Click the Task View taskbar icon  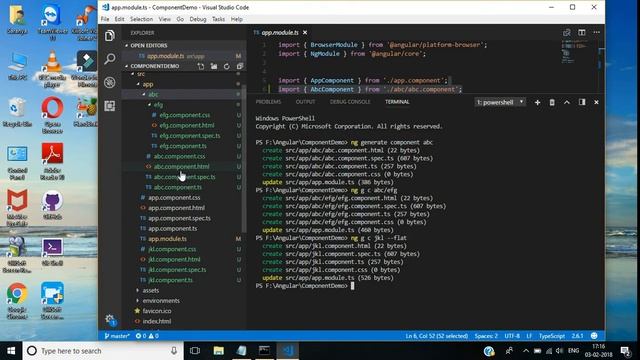coord(195,351)
